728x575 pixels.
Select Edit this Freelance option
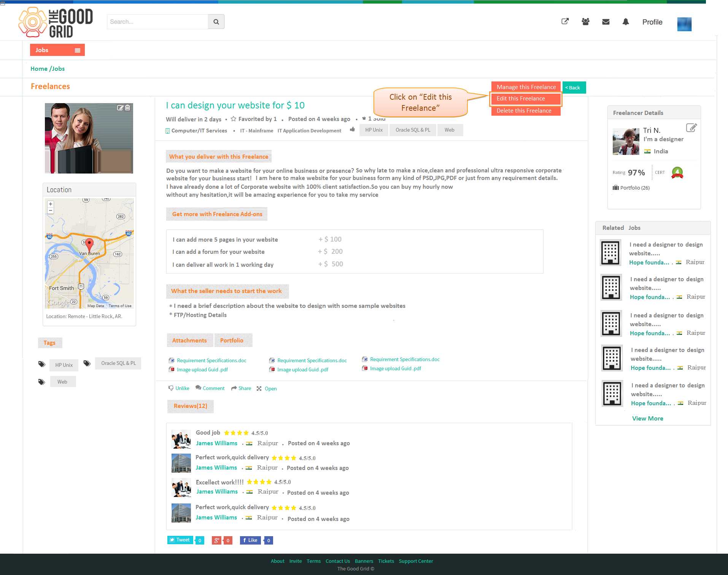526,99
